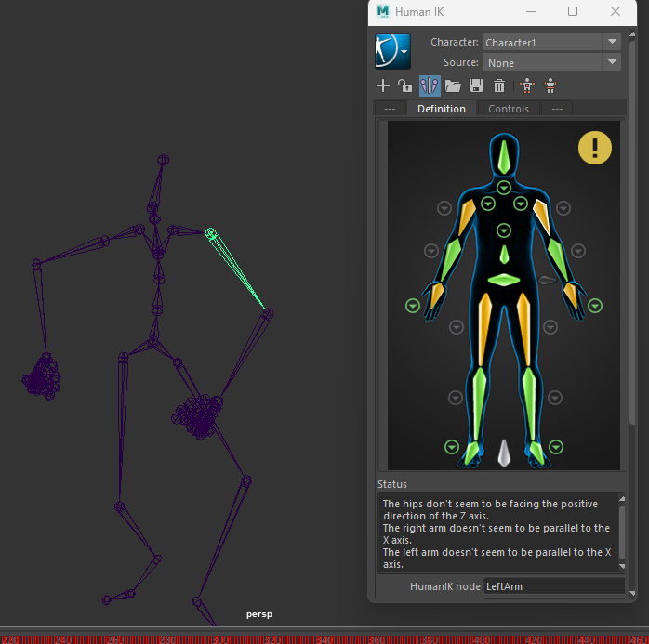Toggle the highlighted mirror matching icon
The width and height of the screenshot is (649, 644).
(x=430, y=85)
